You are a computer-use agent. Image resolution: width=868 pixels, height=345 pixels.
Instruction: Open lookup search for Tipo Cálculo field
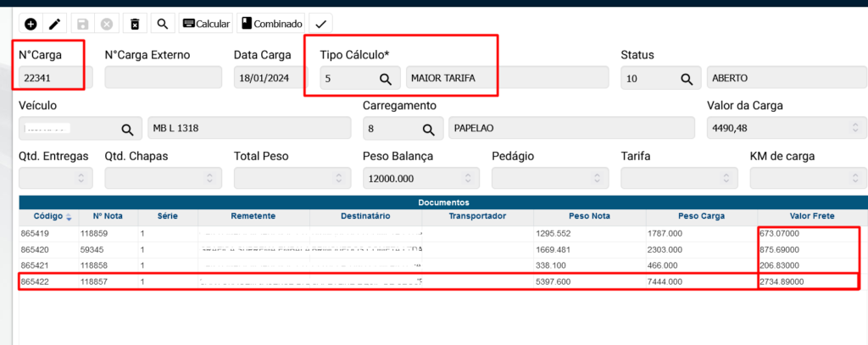(385, 79)
